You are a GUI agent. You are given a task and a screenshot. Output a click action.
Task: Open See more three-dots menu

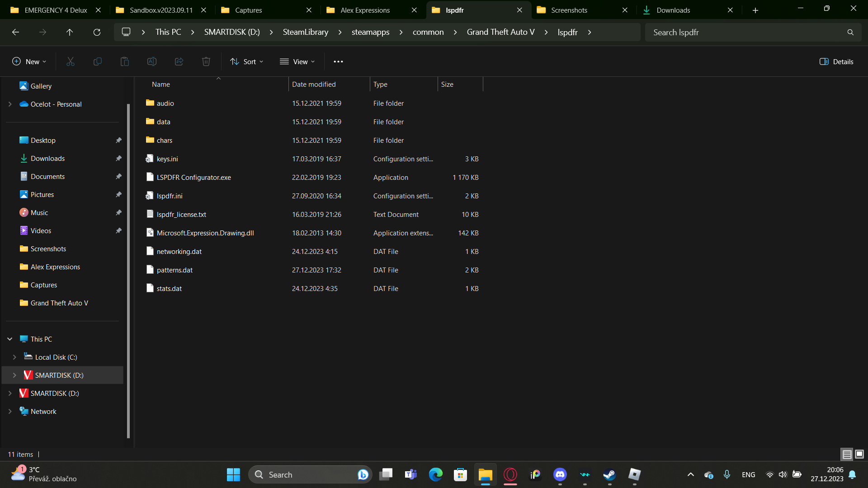(338, 61)
